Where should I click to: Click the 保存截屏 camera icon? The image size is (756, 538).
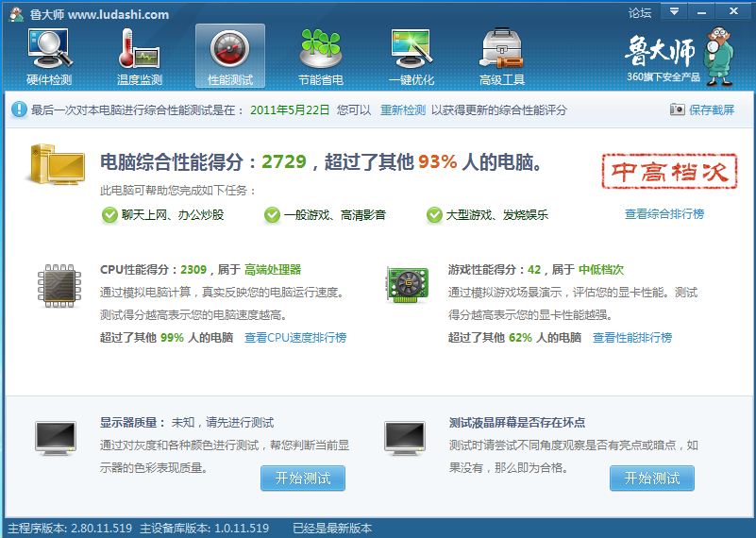click(x=677, y=109)
